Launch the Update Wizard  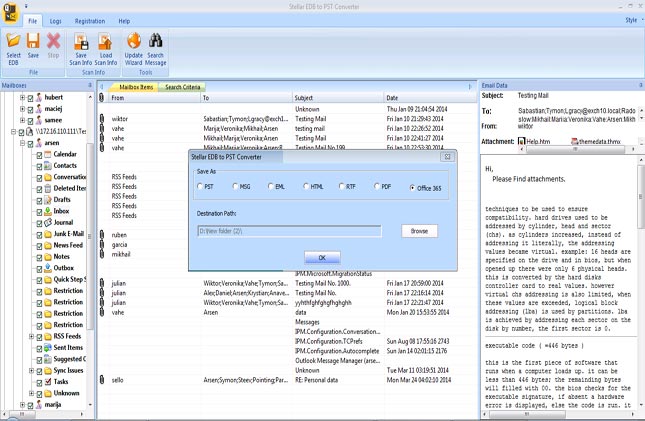click(134, 49)
